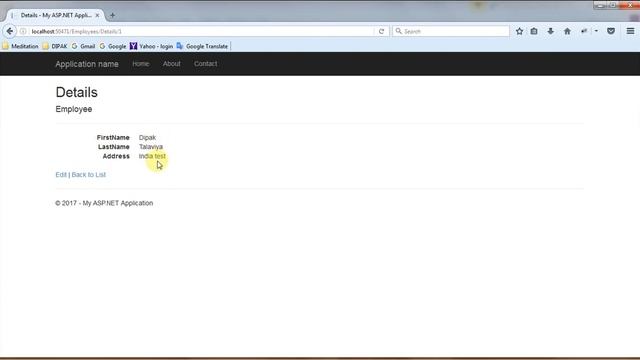Reload the page with the refresh icon
Screen dimensions: 640x360
tap(381, 31)
